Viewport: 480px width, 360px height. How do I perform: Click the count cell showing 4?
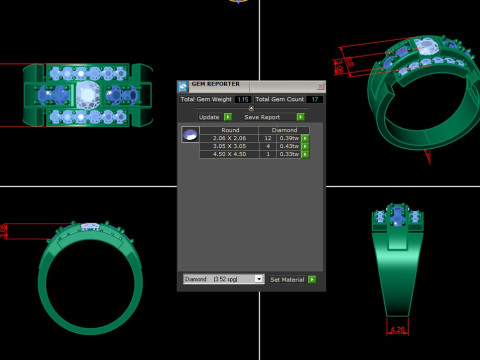(268, 146)
